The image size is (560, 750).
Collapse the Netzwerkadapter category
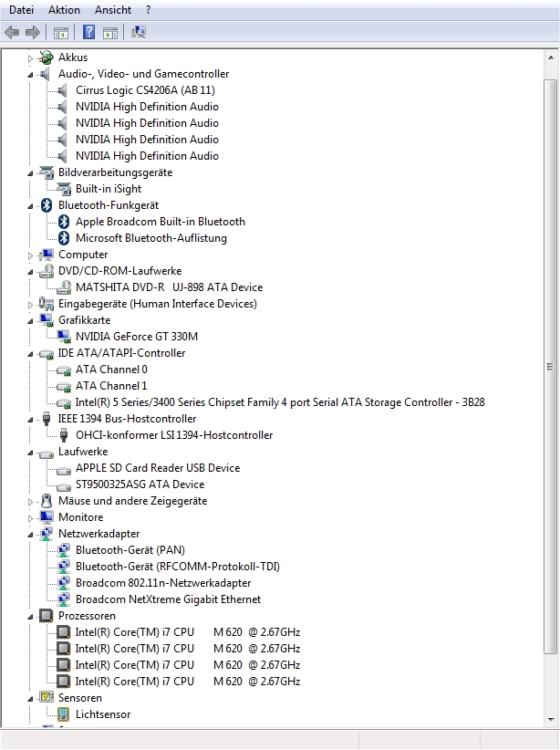30,534
